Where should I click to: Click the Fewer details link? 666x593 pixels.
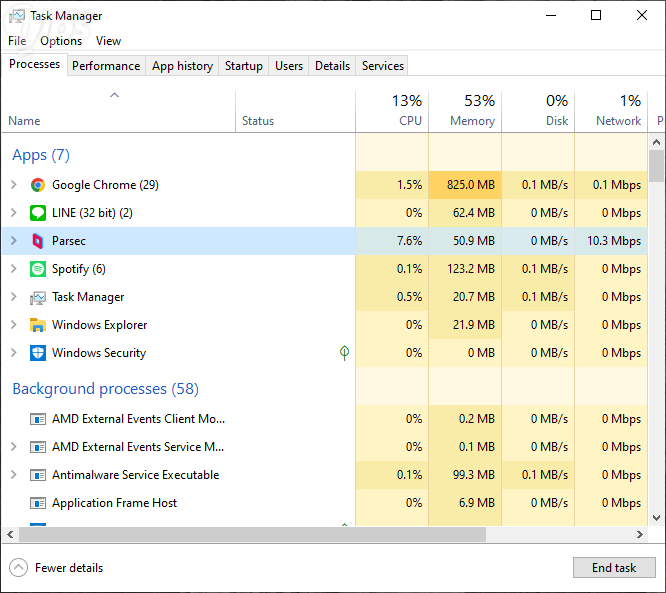tap(69, 568)
